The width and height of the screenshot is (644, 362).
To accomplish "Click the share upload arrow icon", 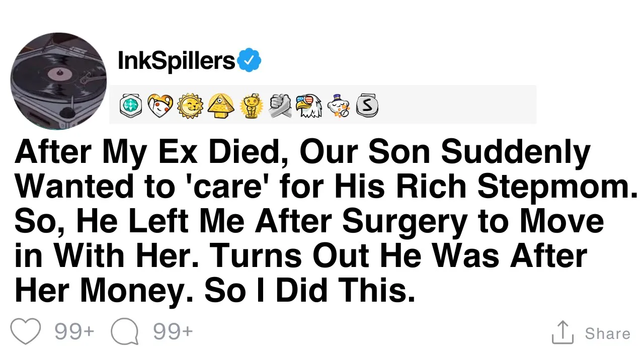I will tap(562, 332).
